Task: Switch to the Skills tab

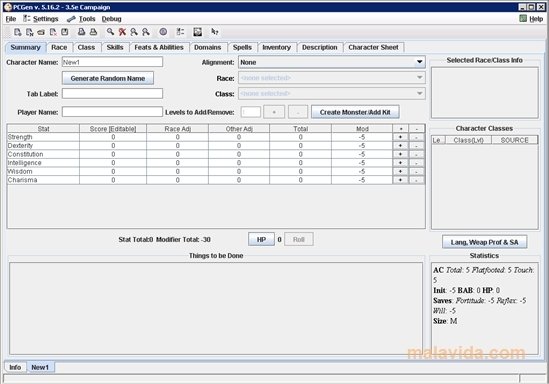Action: (115, 47)
